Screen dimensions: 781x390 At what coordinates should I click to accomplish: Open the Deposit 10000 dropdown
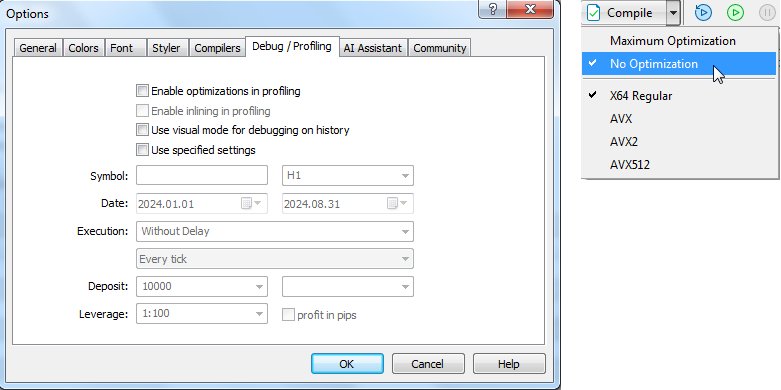coord(202,286)
